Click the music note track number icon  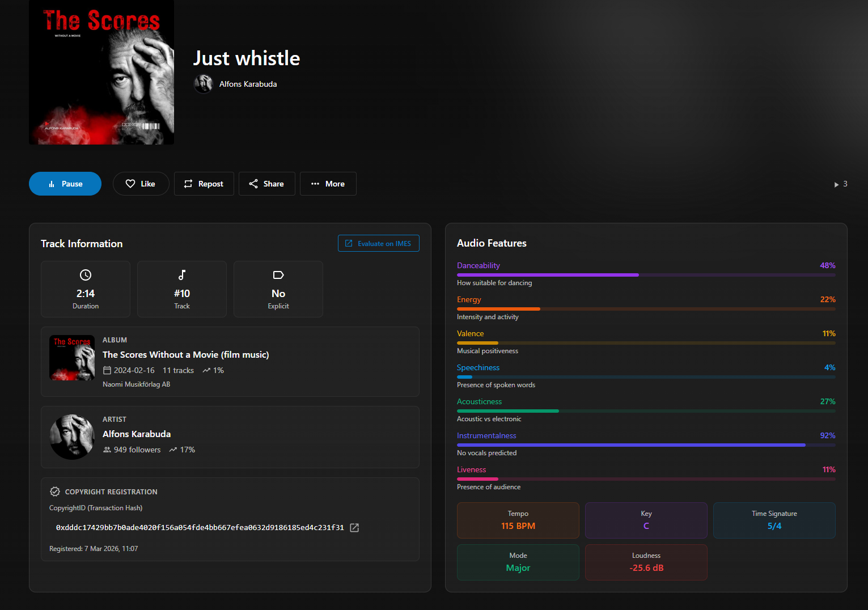click(x=182, y=275)
